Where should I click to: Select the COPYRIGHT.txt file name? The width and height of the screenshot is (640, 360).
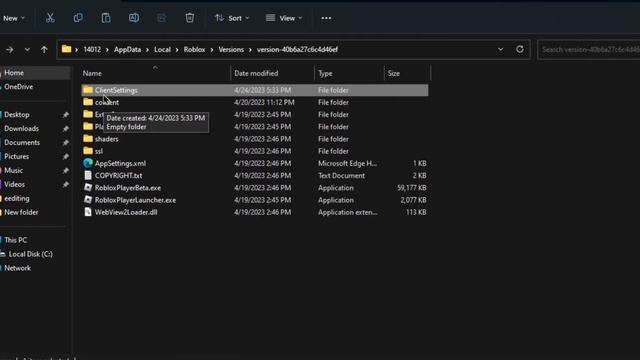[x=118, y=176]
